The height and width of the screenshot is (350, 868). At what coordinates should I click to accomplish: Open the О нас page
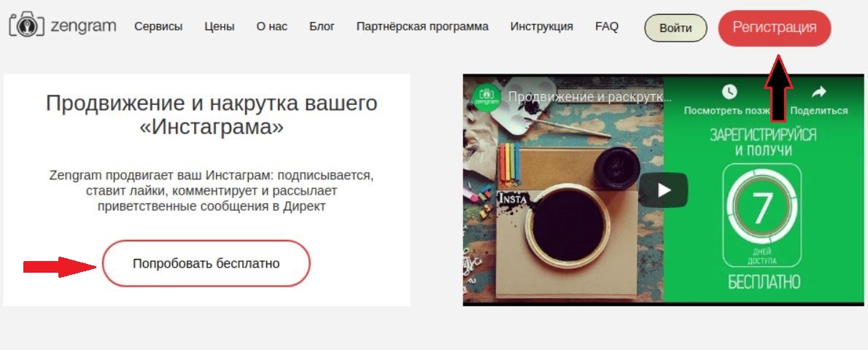272,26
